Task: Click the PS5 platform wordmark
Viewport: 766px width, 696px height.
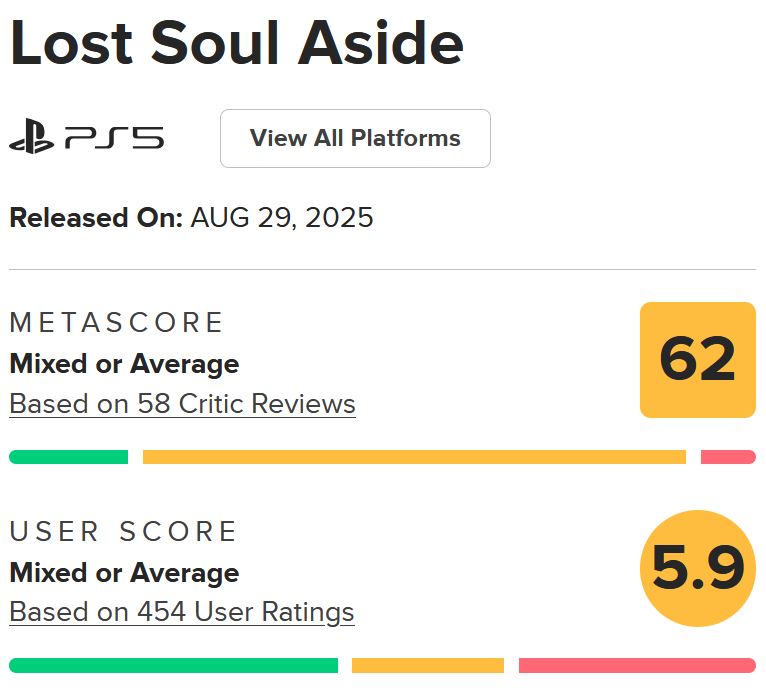Action: click(x=114, y=139)
